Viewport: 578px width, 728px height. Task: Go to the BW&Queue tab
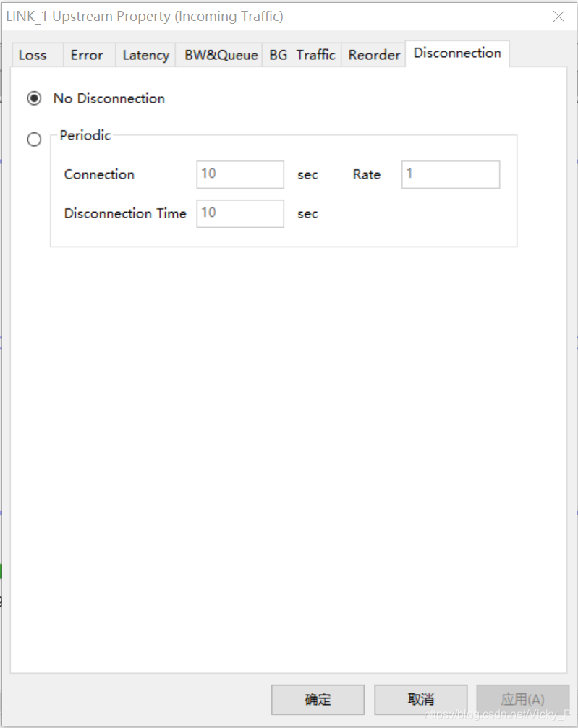[x=219, y=55]
